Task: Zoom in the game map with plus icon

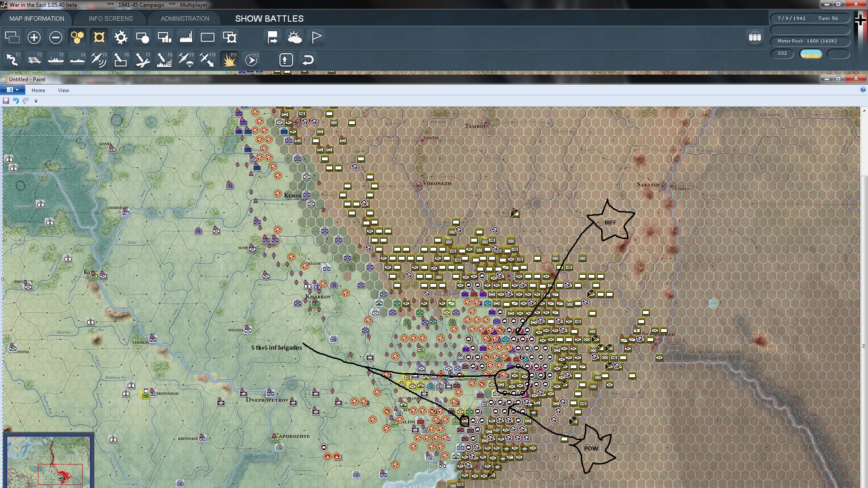Action: pos(34,37)
